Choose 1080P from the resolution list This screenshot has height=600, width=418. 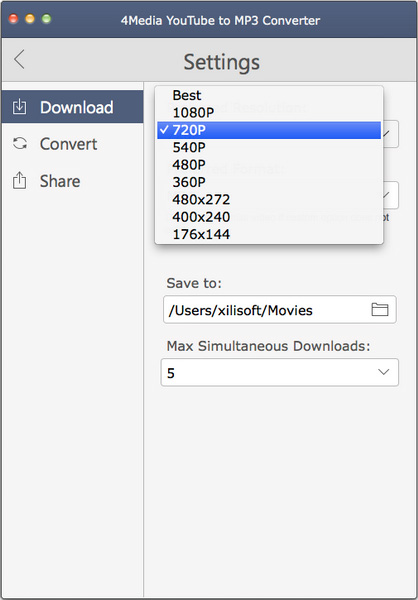269,112
